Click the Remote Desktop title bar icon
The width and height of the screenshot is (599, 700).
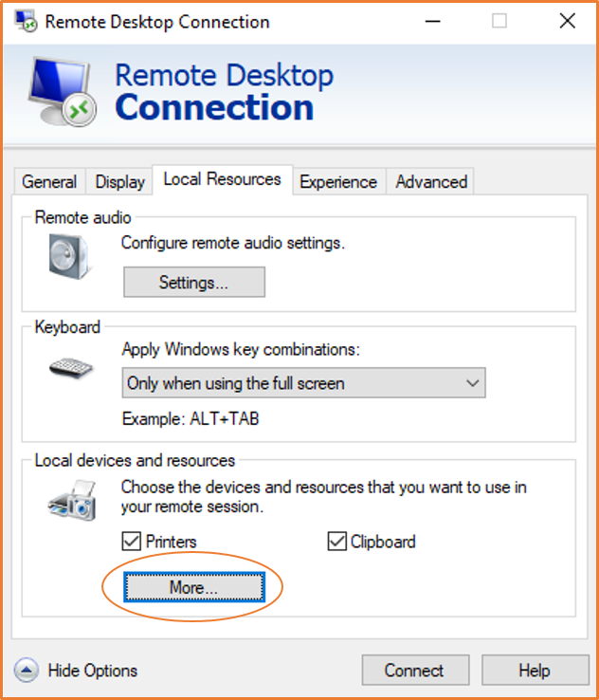click(x=27, y=22)
